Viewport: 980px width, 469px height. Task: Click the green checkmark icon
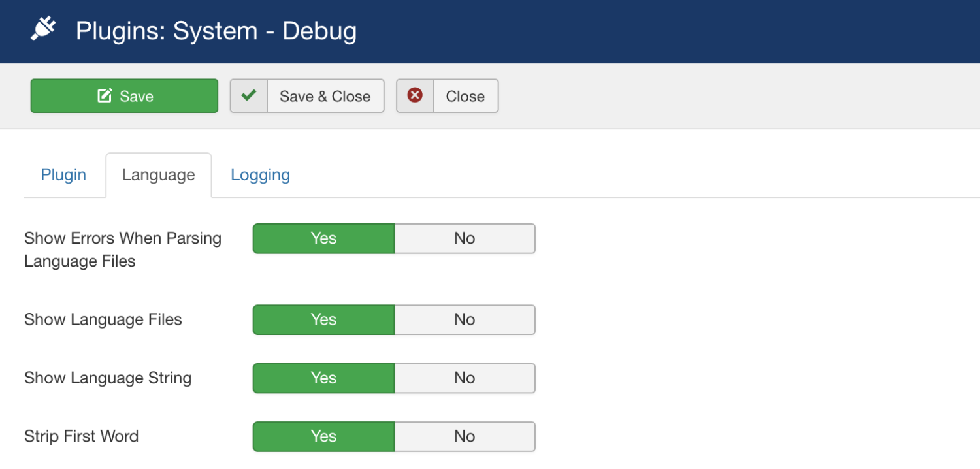click(x=248, y=96)
